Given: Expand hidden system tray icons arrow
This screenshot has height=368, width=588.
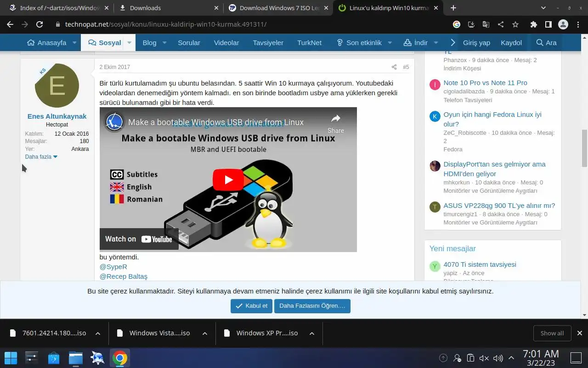Looking at the screenshot, I should coord(511,358).
